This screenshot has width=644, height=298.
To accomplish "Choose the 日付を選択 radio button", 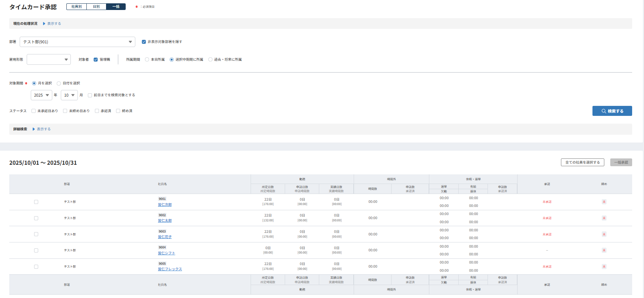I will click(59, 83).
